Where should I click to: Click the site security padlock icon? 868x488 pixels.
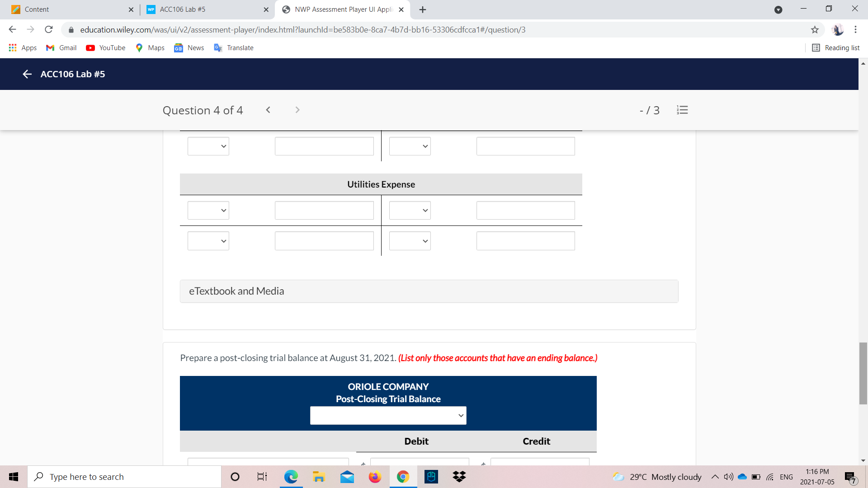pos(71,30)
